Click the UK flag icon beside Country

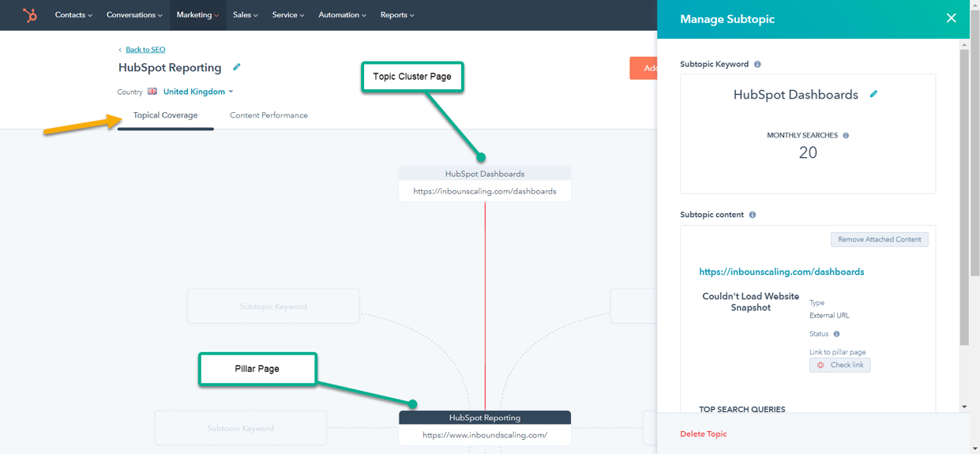(152, 92)
